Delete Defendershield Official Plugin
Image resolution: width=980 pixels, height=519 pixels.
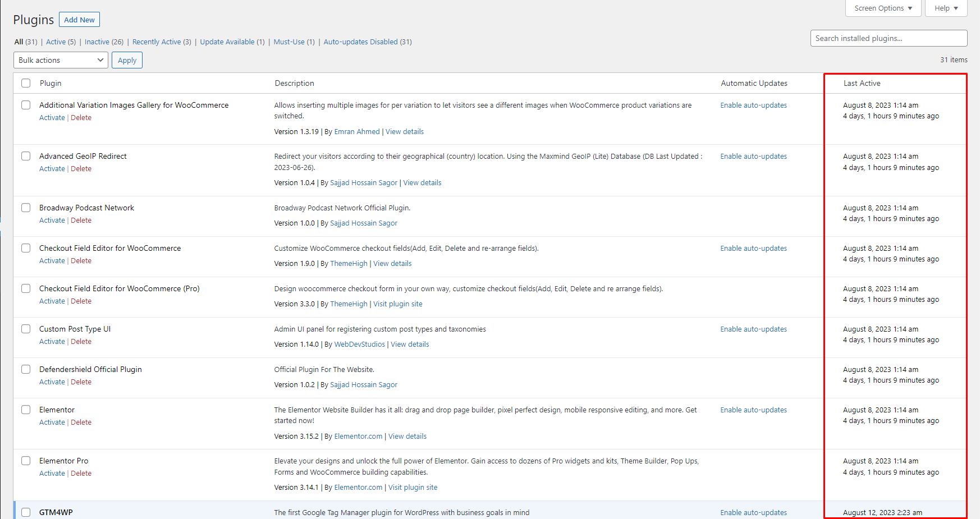click(x=81, y=382)
